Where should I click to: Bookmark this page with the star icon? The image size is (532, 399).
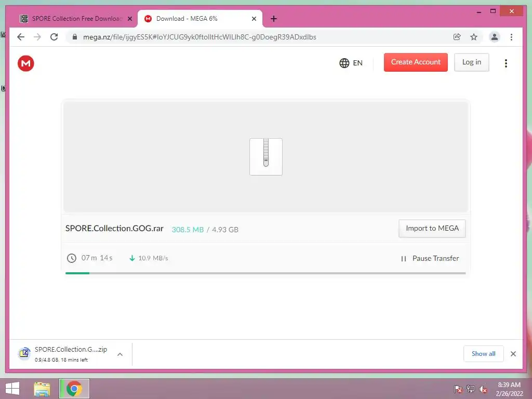[x=474, y=37]
